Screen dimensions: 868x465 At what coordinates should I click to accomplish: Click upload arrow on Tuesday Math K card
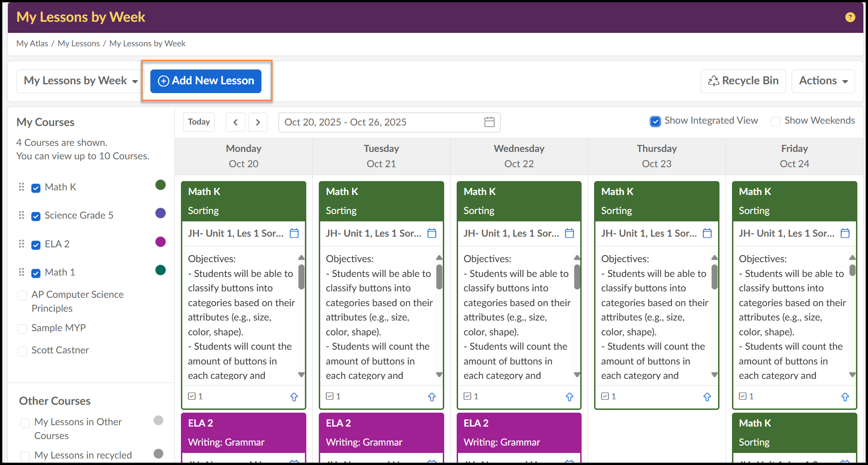point(432,397)
